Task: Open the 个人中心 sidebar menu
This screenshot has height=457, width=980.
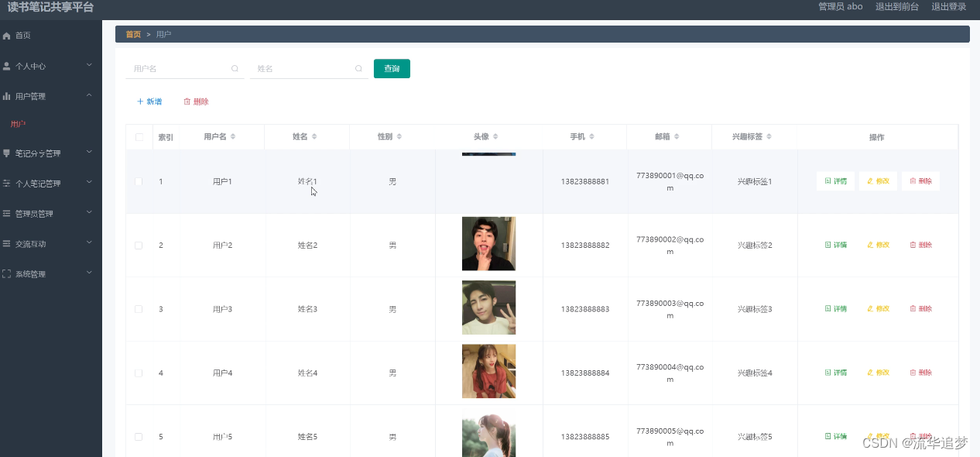Action: click(x=51, y=66)
